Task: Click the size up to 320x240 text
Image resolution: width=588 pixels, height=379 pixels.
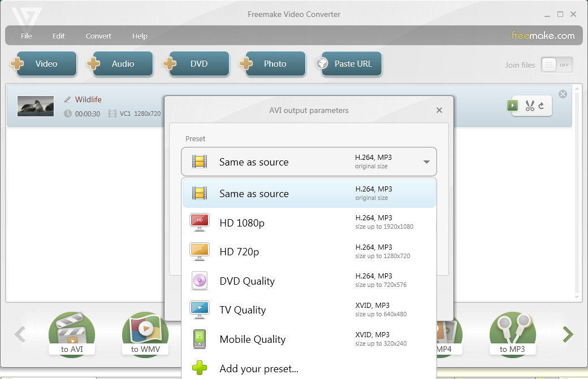Action: click(381, 343)
